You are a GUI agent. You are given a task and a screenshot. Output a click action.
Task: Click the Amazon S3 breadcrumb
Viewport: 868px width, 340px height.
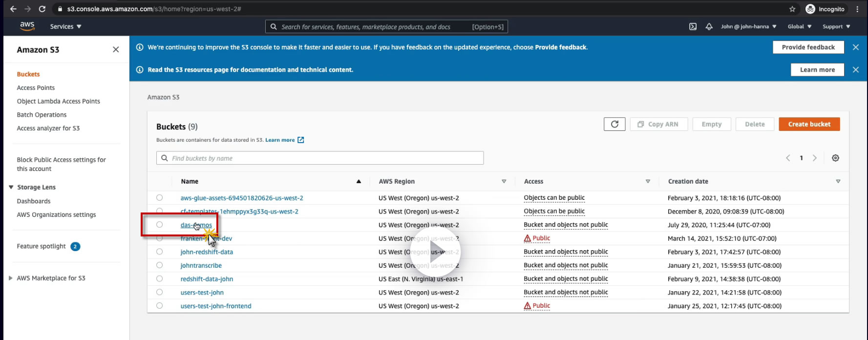click(x=163, y=97)
